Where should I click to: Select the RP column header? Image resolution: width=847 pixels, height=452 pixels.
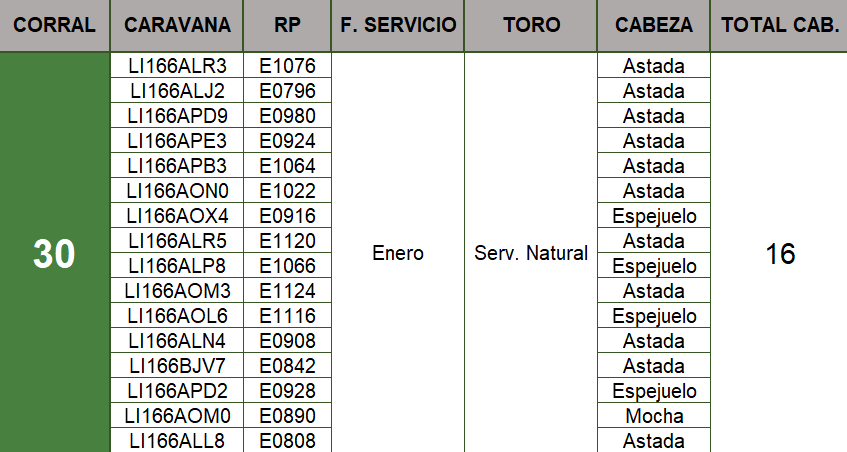[x=287, y=25]
